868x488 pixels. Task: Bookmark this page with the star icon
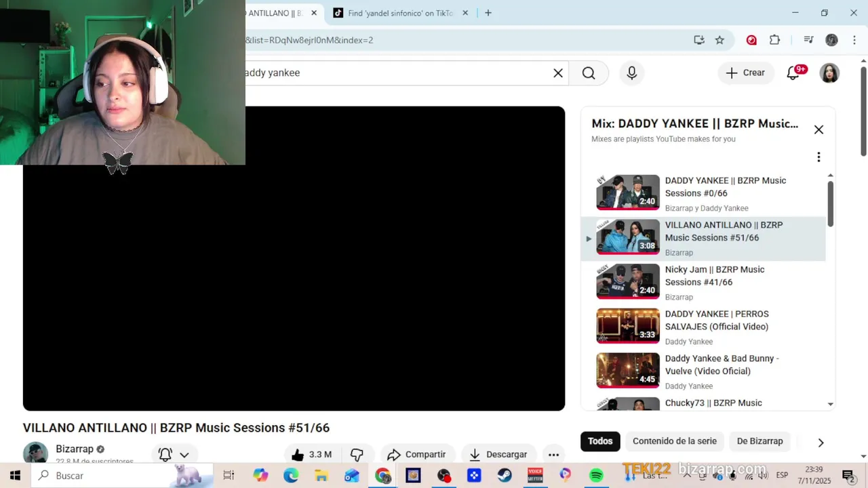click(x=719, y=40)
